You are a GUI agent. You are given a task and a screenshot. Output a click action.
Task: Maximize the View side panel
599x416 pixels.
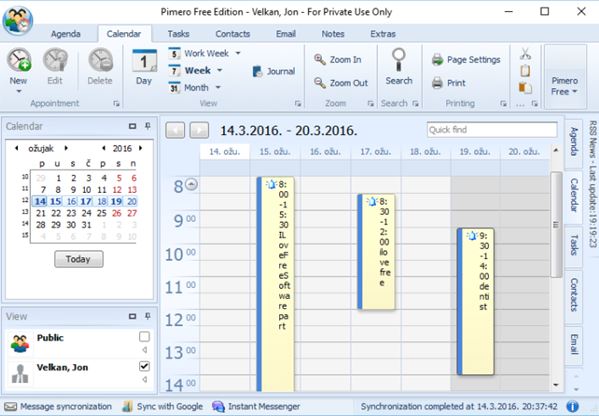point(132,316)
